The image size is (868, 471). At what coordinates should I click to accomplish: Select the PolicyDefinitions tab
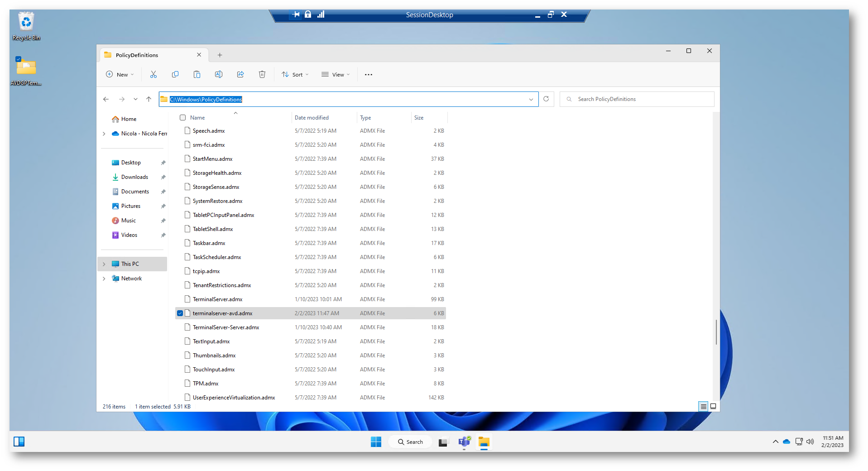tap(154, 55)
